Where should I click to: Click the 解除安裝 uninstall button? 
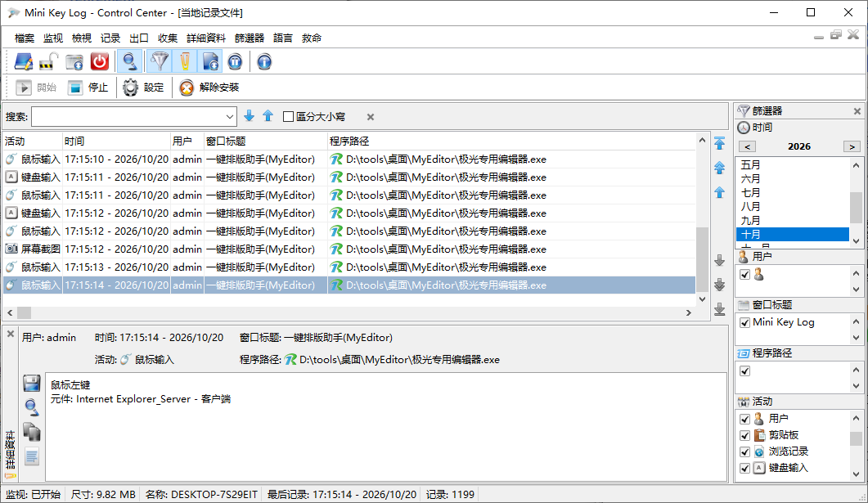tap(209, 88)
